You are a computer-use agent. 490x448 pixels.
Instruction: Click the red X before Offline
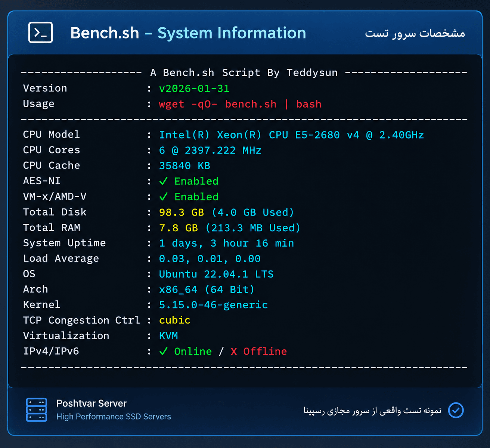tap(234, 351)
